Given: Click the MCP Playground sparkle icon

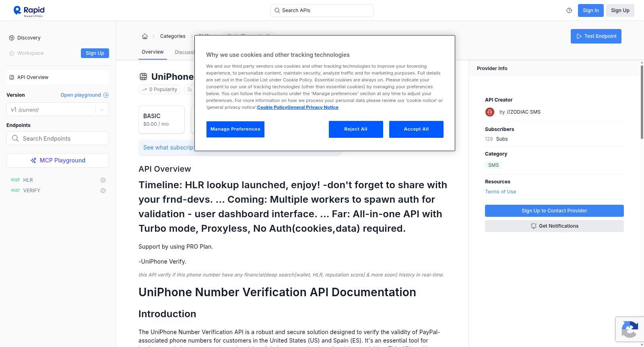Looking at the screenshot, I should (x=33, y=160).
